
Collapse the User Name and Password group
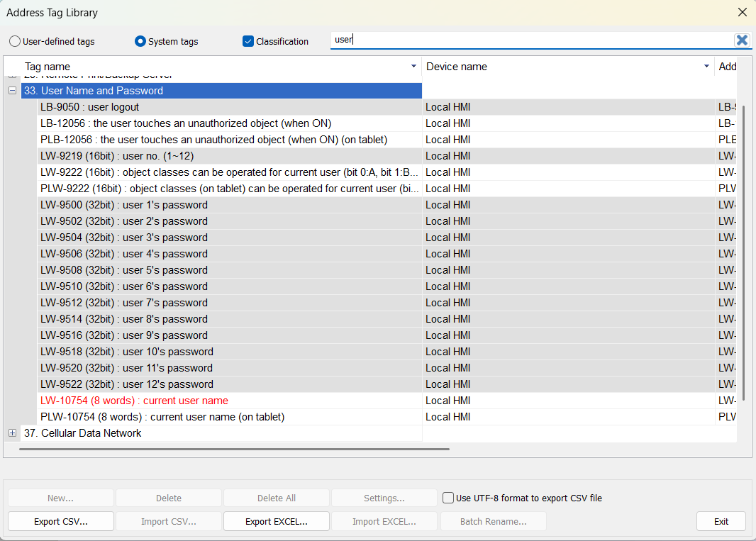point(12,91)
